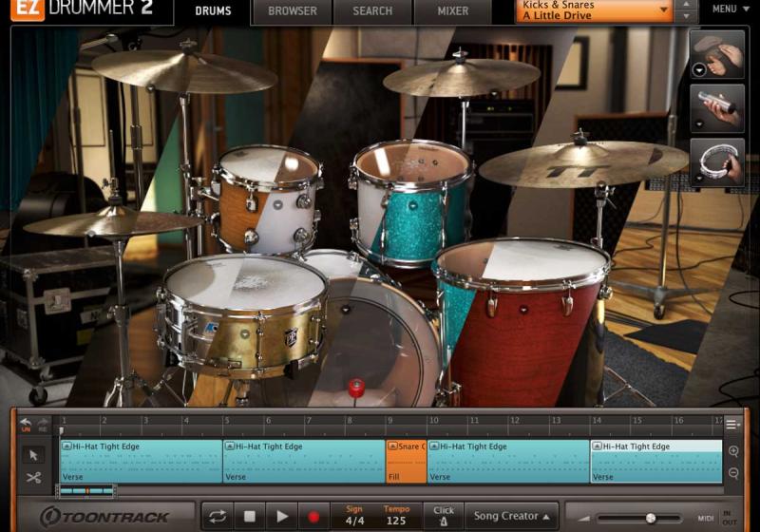Select the arrow pointer tool
760x532 pixels.
point(33,454)
